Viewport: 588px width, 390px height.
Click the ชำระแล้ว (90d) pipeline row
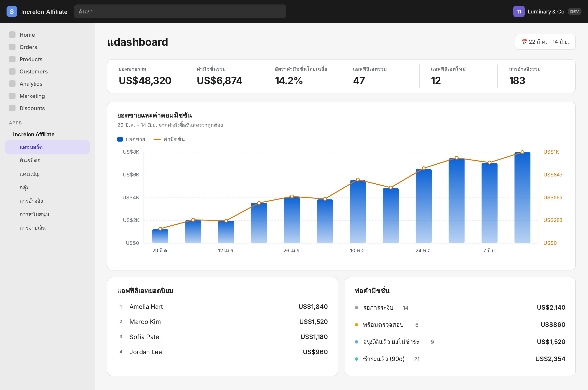[460, 359]
